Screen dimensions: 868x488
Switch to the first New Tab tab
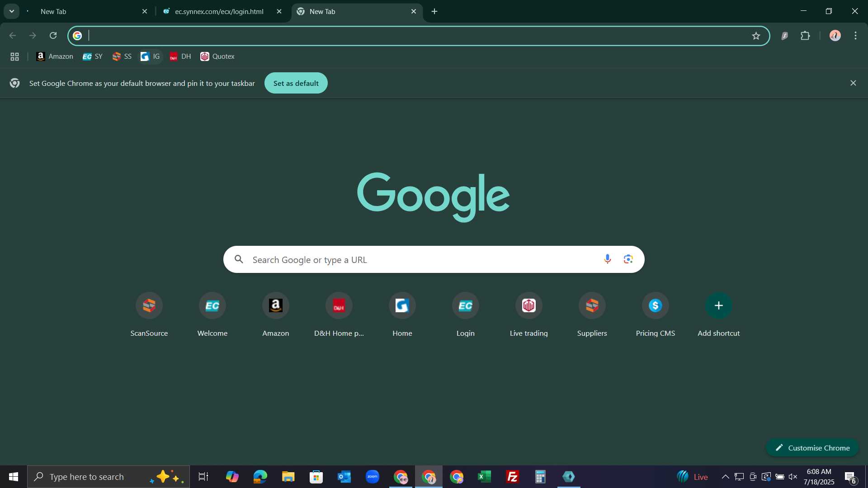point(86,12)
